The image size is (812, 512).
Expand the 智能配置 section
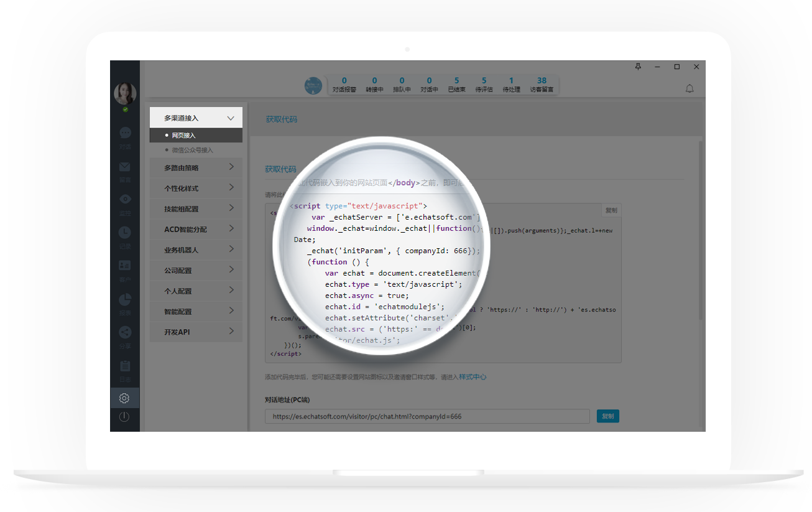click(x=196, y=312)
